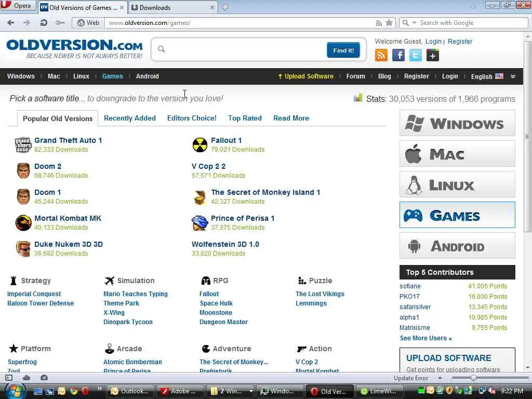The height and width of the screenshot is (399, 532).
Task: Bookmark the page with the star icon
Action: (x=389, y=23)
